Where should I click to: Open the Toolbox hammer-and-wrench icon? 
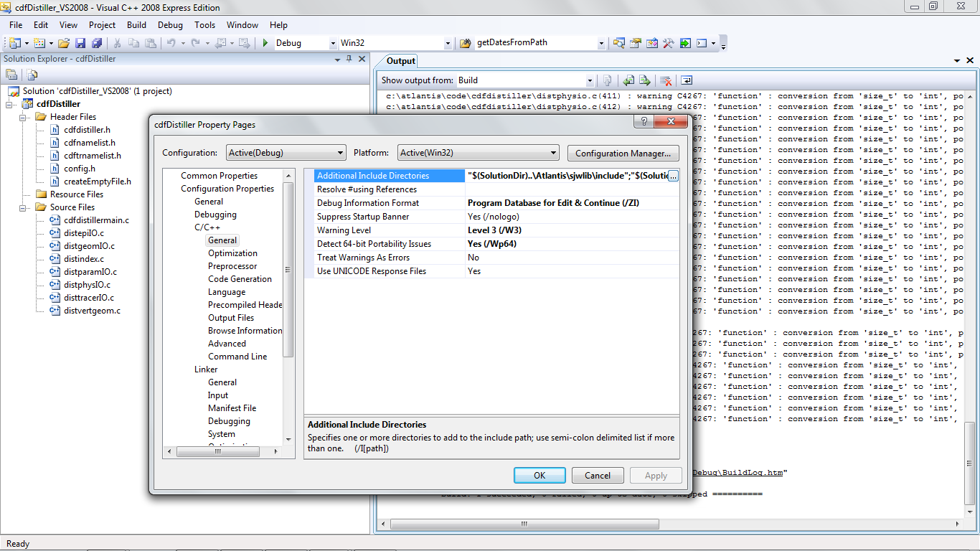point(668,43)
